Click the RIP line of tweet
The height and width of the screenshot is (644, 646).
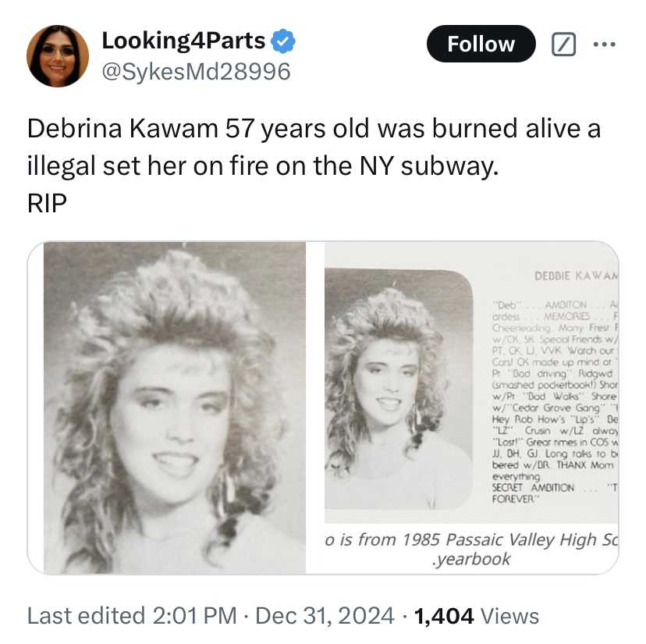pyautogui.click(x=47, y=203)
